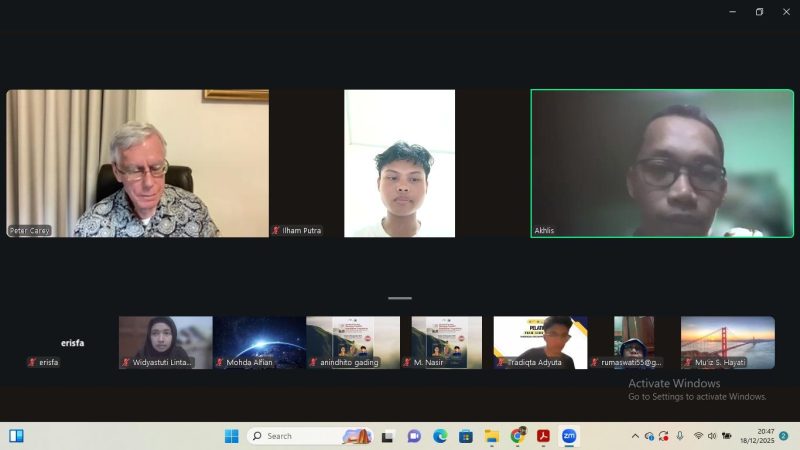Open the Zoom app in the taskbar

(569, 436)
